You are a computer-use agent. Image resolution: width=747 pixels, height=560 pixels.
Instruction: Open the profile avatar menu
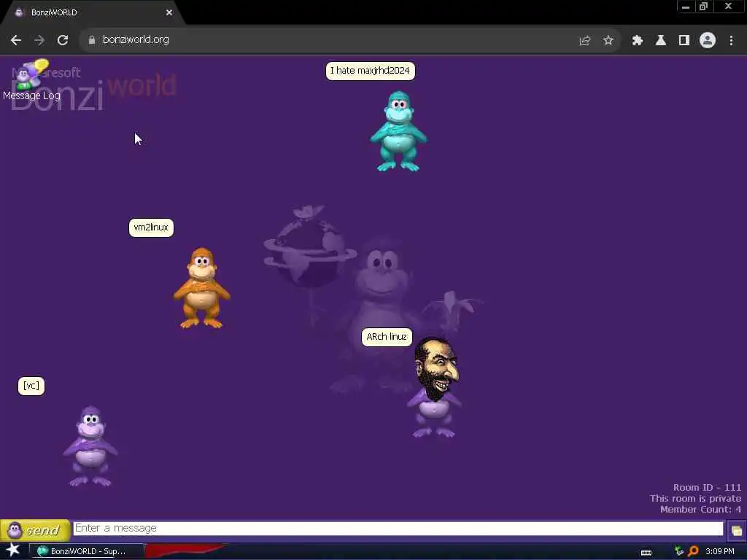tap(708, 41)
